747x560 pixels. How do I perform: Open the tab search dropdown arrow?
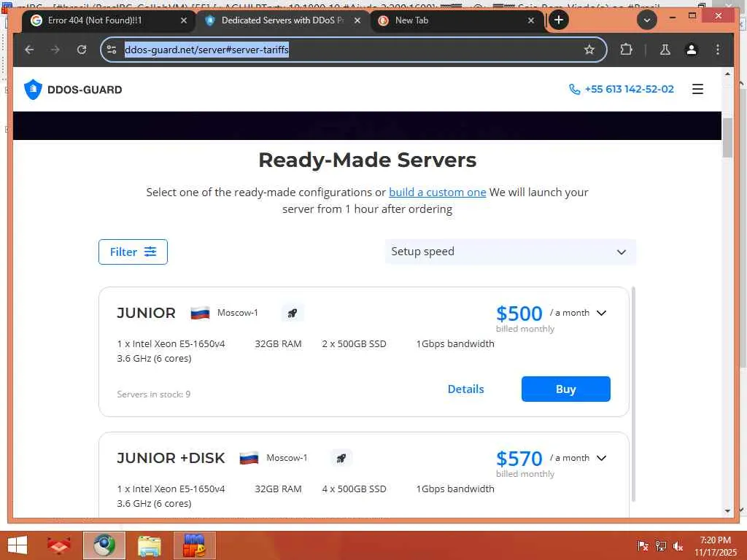(647, 20)
